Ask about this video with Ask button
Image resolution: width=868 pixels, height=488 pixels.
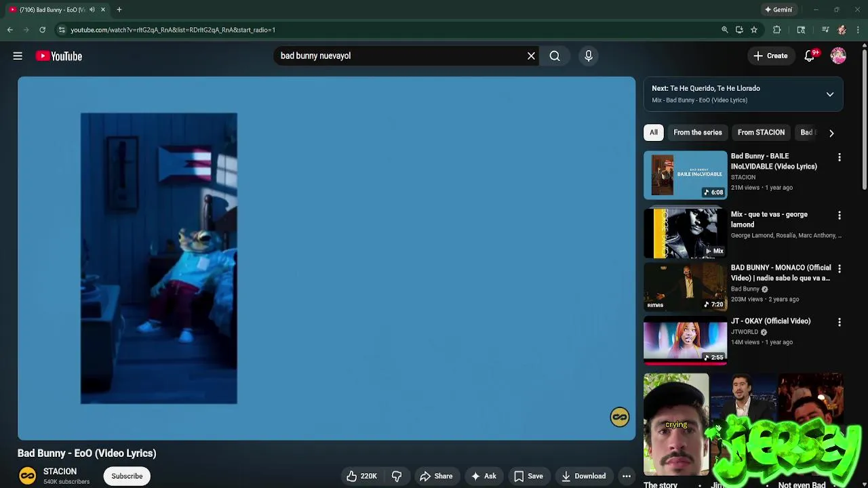(x=484, y=476)
